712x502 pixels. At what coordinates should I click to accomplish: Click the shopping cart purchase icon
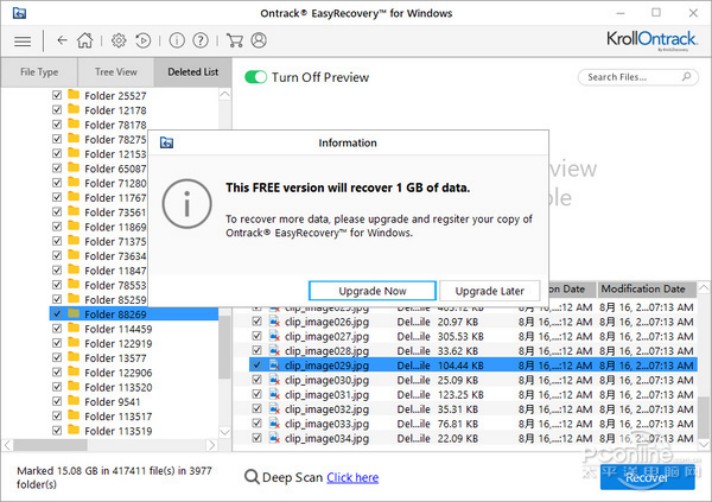[234, 40]
